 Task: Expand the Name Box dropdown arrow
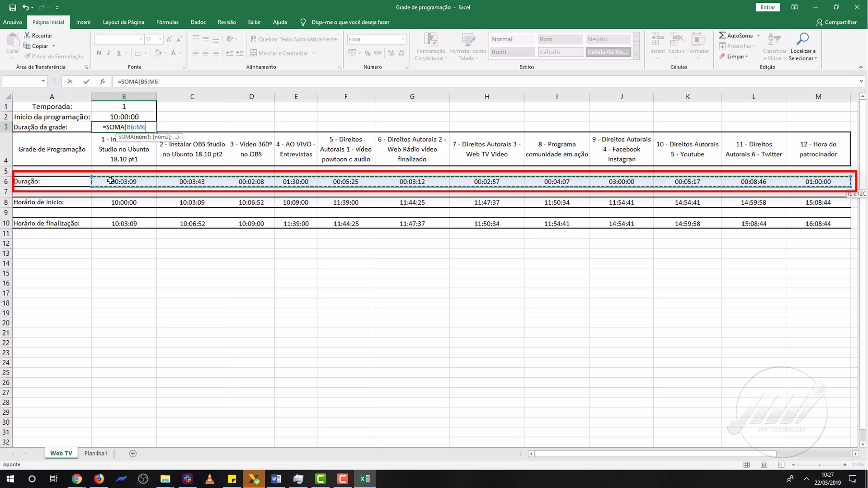43,81
